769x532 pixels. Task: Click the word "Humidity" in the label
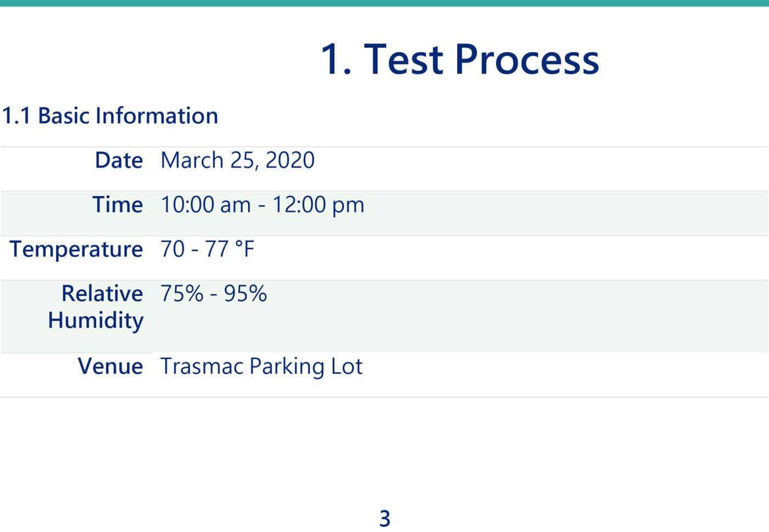(96, 320)
